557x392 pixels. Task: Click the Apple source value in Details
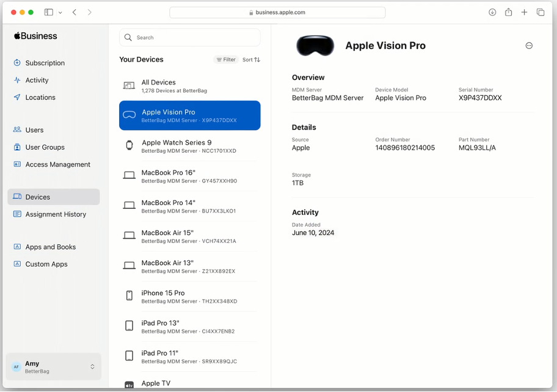[300, 148]
